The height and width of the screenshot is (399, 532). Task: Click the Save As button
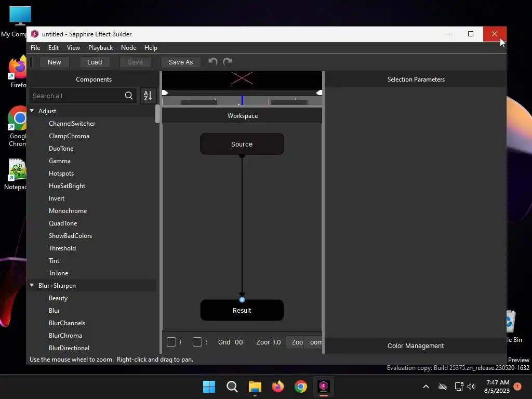(x=180, y=62)
